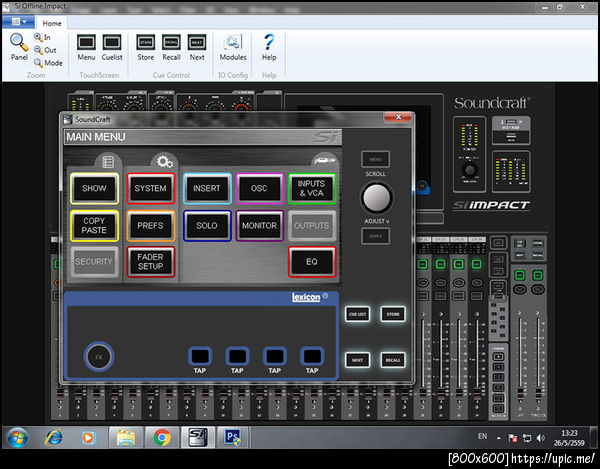Switch to Photoshop on taskbar
Image resolution: width=600 pixels, height=469 pixels.
coord(233,438)
